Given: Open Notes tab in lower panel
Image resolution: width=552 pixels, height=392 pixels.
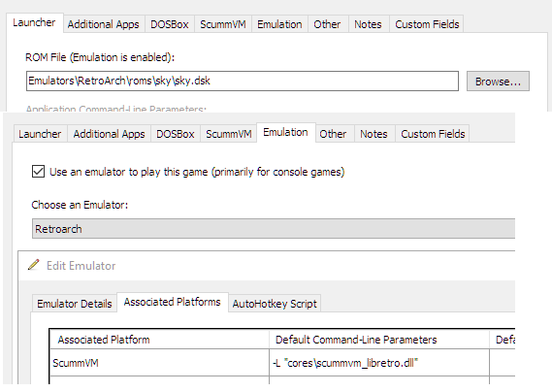Looking at the screenshot, I should click(x=373, y=134).
